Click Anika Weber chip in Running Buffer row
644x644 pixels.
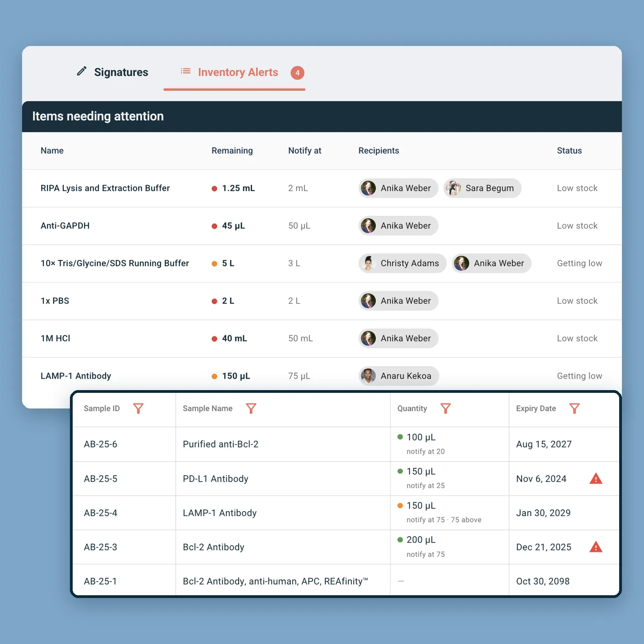[x=491, y=263]
